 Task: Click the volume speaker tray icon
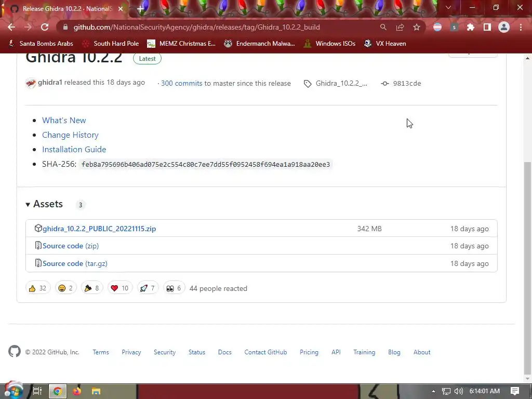tap(458, 391)
